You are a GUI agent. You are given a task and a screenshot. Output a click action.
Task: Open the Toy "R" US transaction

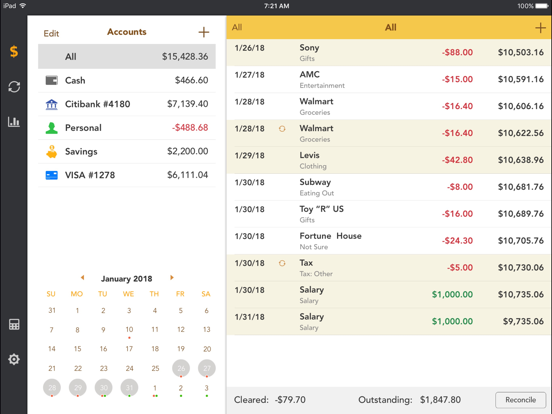[389, 214]
